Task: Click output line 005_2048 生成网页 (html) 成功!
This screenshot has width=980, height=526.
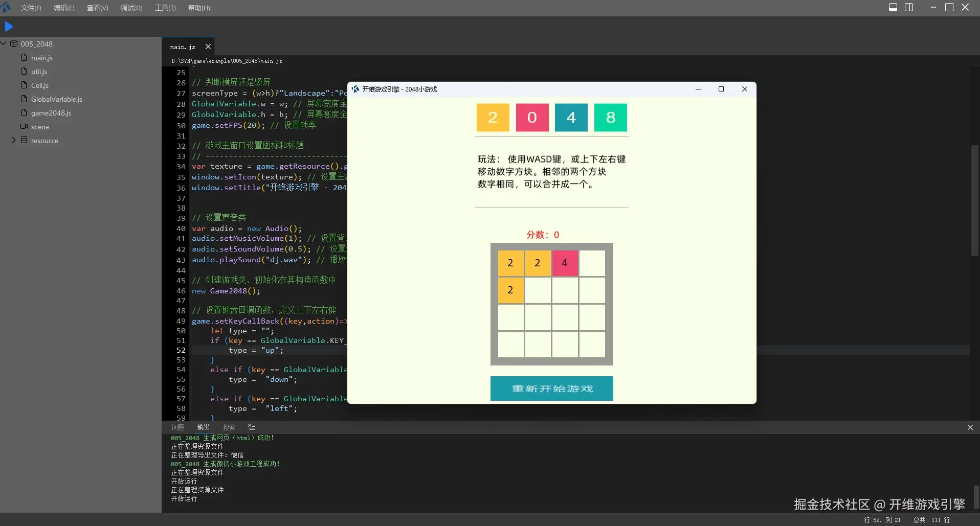Action: pos(222,438)
